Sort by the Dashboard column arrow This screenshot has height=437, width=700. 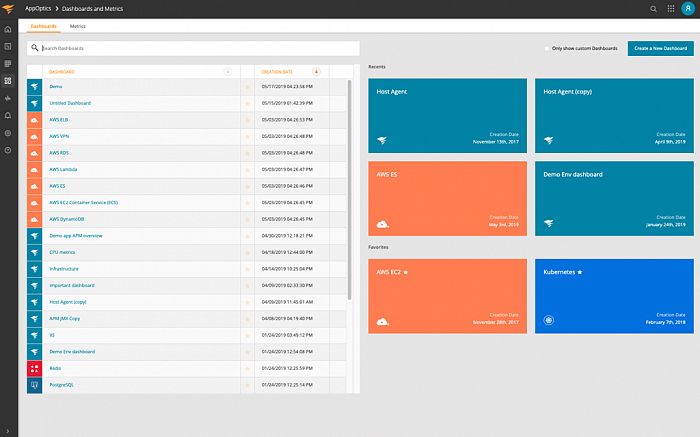tap(228, 71)
